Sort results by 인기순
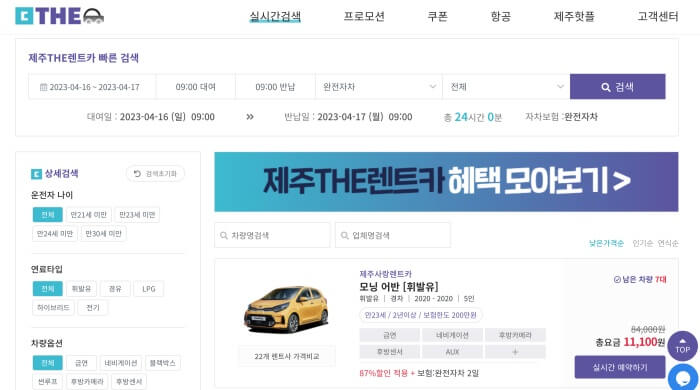The image size is (700, 390). click(642, 243)
